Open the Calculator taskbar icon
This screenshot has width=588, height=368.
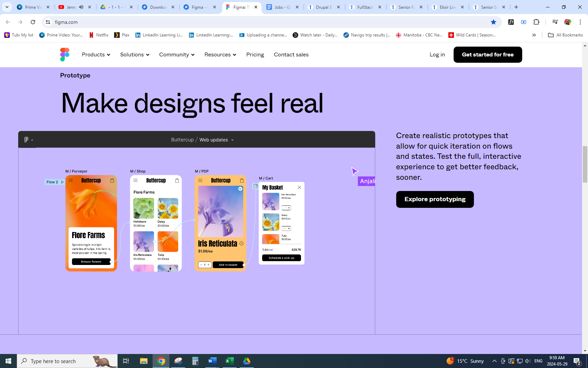[x=195, y=361]
